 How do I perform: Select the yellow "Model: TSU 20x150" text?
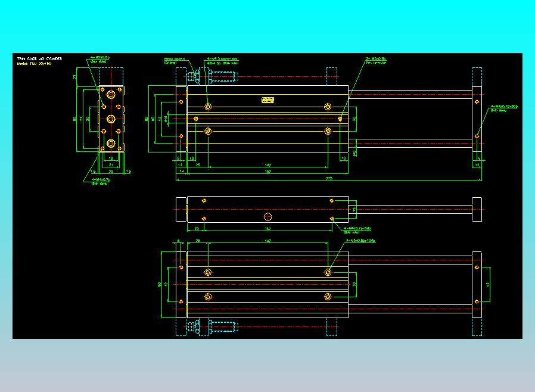pos(34,64)
